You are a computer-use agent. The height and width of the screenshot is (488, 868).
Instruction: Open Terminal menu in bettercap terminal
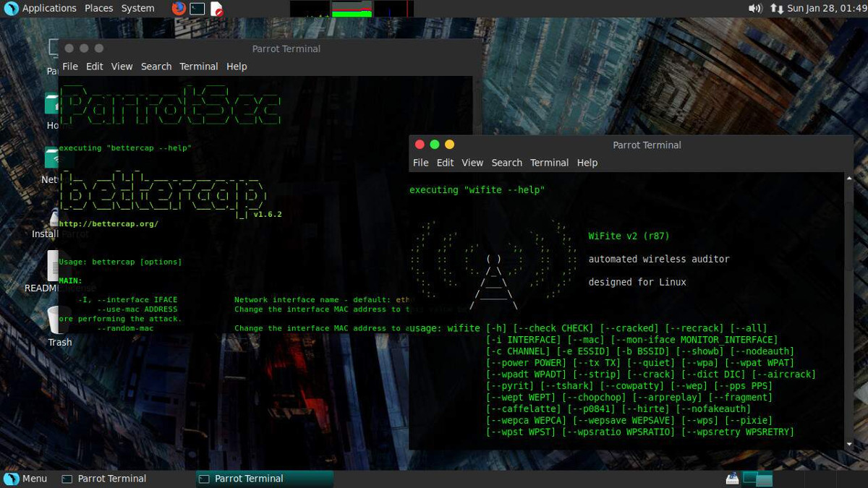pyautogui.click(x=199, y=67)
